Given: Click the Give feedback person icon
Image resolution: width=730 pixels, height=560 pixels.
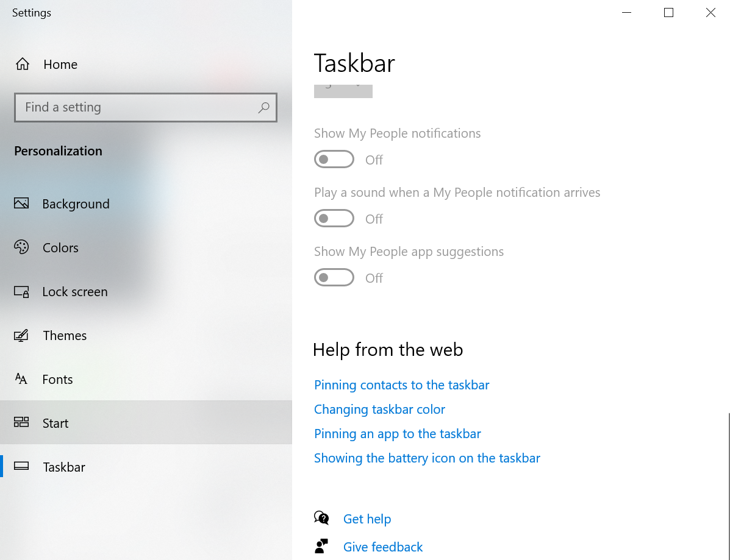Looking at the screenshot, I should click(321, 546).
